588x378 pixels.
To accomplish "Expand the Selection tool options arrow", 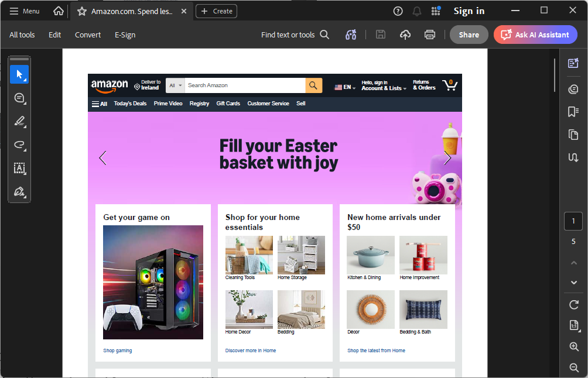I will (x=24, y=79).
